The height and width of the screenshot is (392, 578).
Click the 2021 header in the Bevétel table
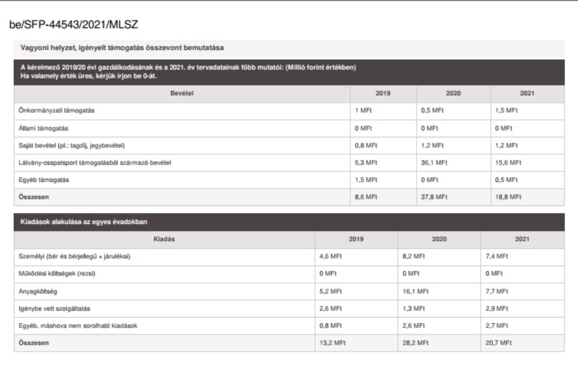point(527,94)
